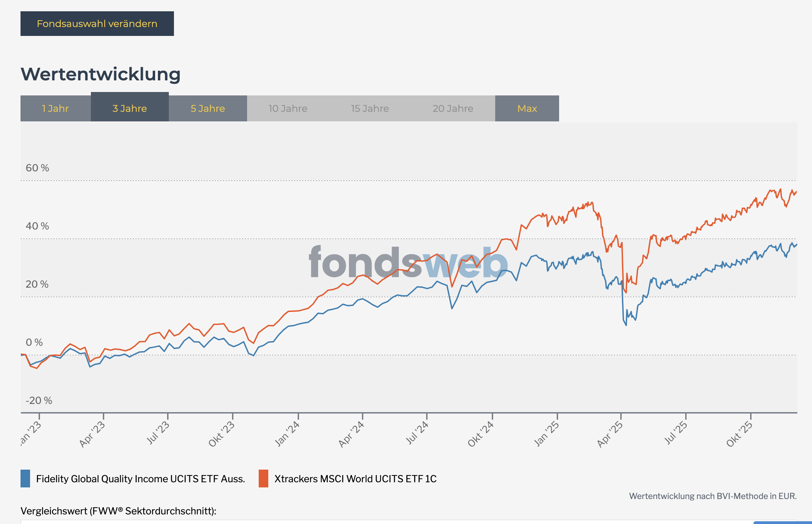Click the fondsweb watermark logo
Viewport: 812px width, 524px height.
(408, 263)
